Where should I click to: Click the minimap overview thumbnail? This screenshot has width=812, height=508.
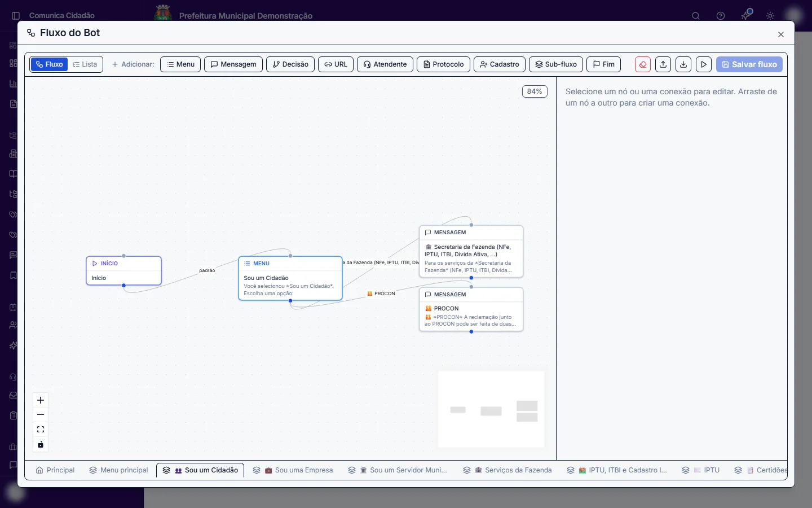tap(491, 410)
